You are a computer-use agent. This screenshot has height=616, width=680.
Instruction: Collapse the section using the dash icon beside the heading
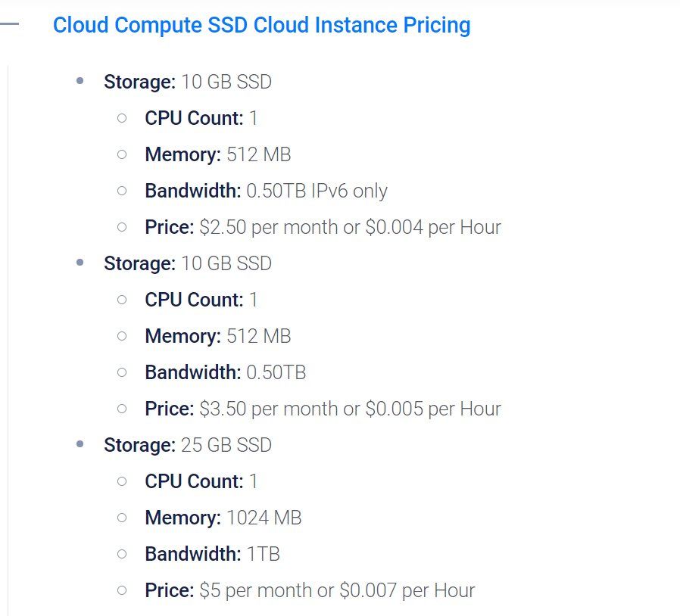(x=8, y=24)
